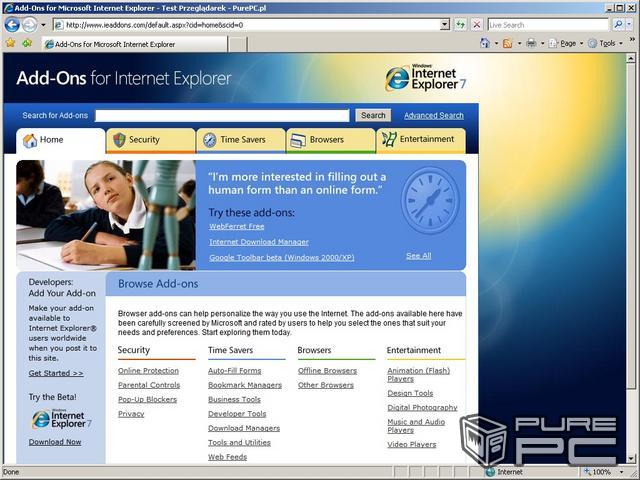Open the Digital Photography link

tap(422, 407)
